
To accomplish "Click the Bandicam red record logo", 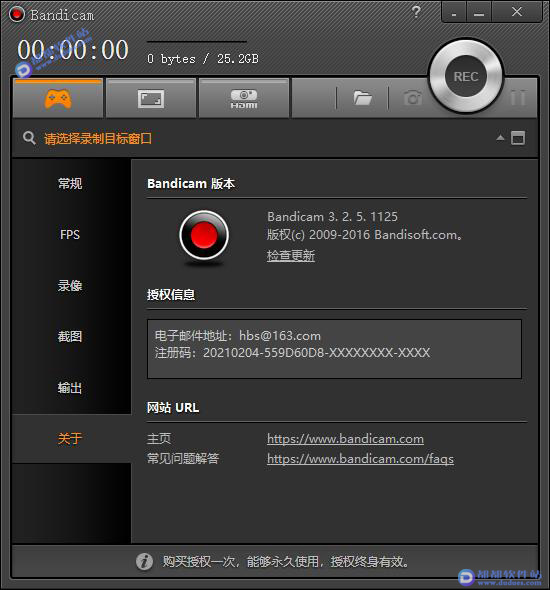I will coord(204,235).
